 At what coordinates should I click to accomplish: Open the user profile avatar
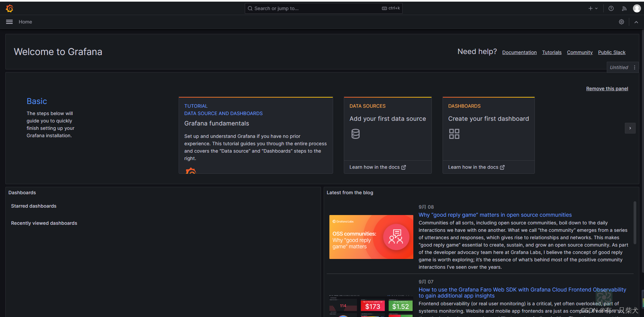tap(637, 8)
